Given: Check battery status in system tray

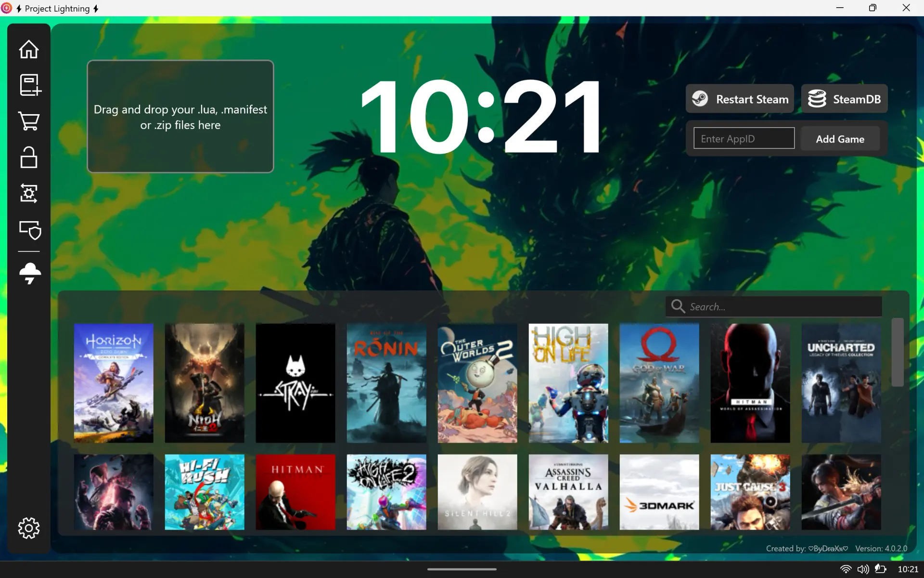Looking at the screenshot, I should point(880,569).
